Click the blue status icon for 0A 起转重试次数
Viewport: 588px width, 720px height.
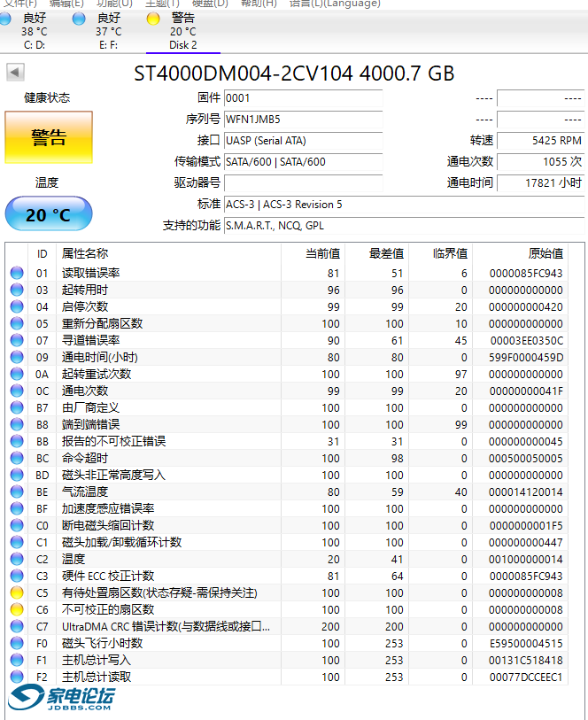[x=17, y=374]
